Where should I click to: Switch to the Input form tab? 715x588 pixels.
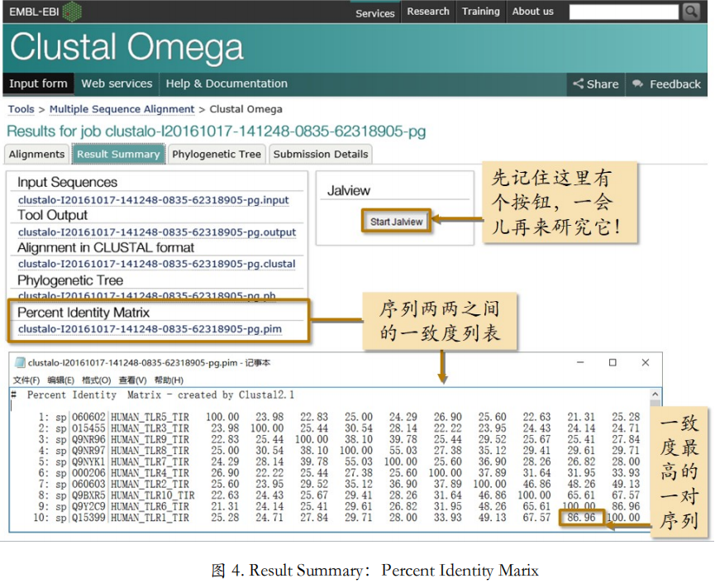pos(38,84)
